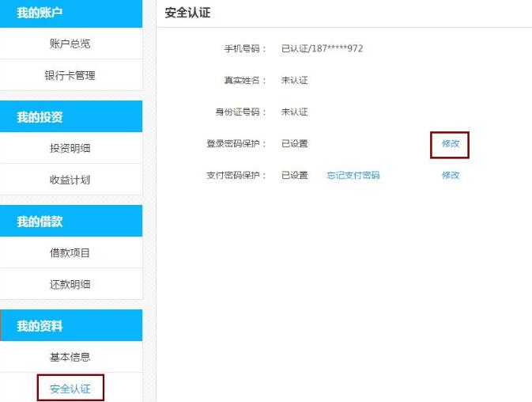
Task: Click 修改 for 登录密码保护
Action: pos(451,143)
